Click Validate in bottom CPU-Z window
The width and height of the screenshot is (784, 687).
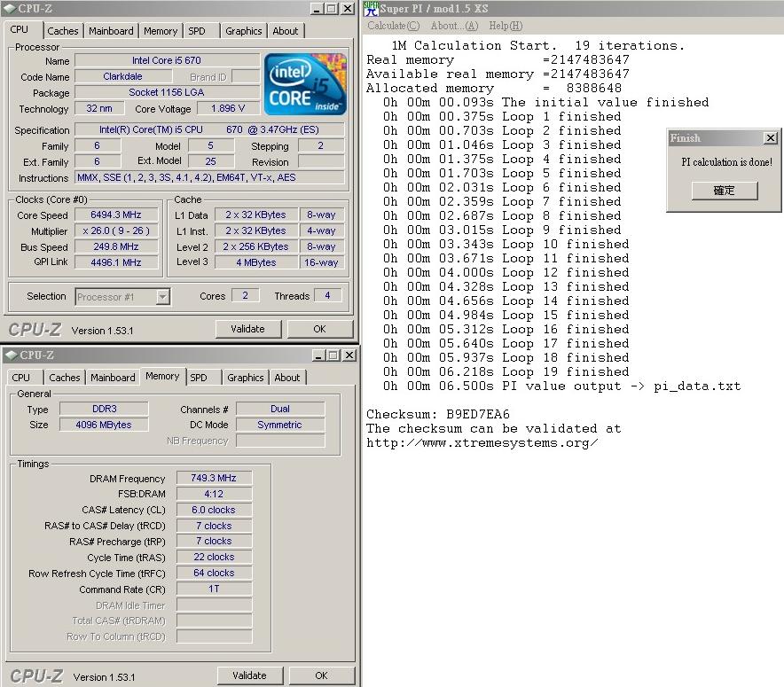point(249,675)
